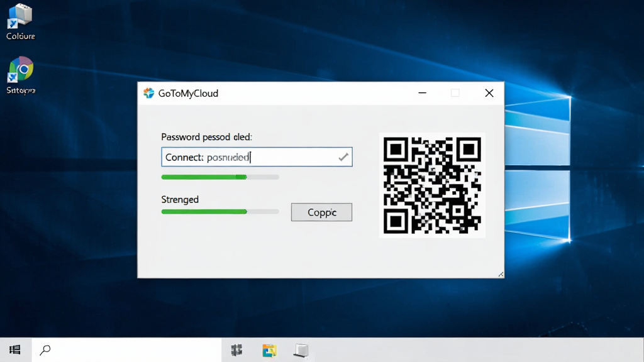This screenshot has width=644, height=362.
Task: Open the gray document app in taskbar
Action: [x=301, y=350]
